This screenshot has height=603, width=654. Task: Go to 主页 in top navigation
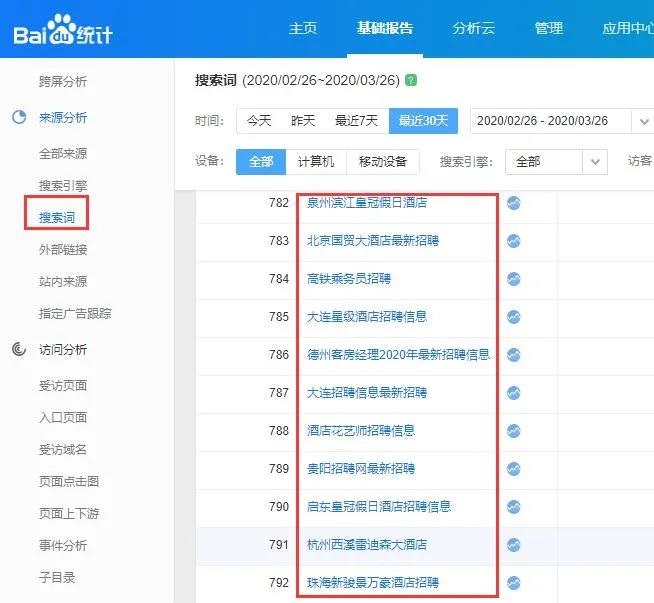click(303, 28)
